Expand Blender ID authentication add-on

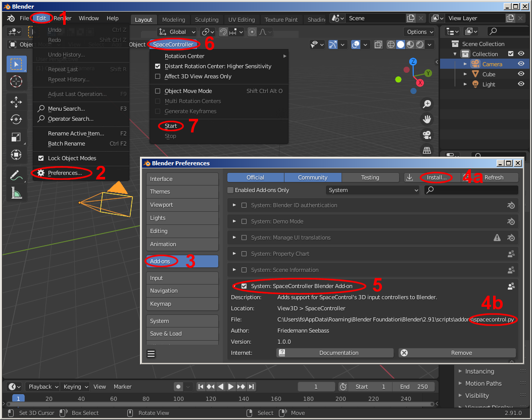(234, 205)
